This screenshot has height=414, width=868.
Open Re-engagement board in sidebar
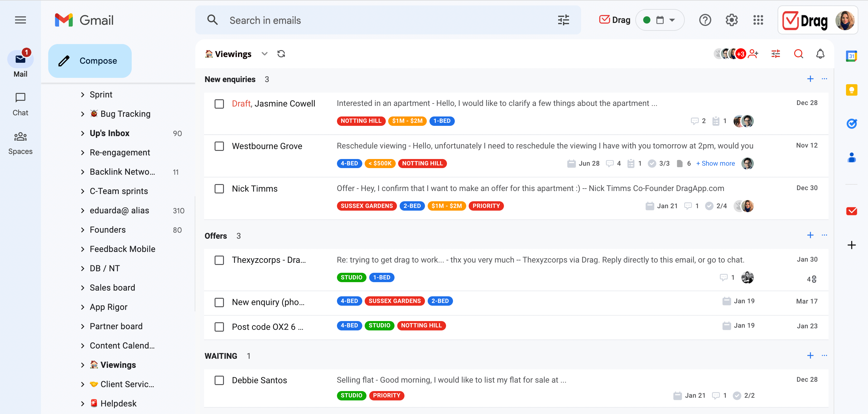tap(120, 153)
